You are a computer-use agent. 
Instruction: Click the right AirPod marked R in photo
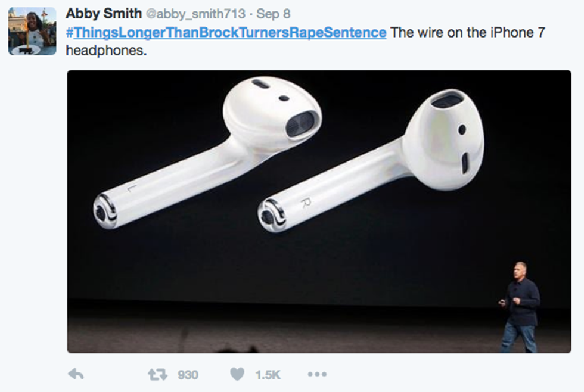(371, 161)
